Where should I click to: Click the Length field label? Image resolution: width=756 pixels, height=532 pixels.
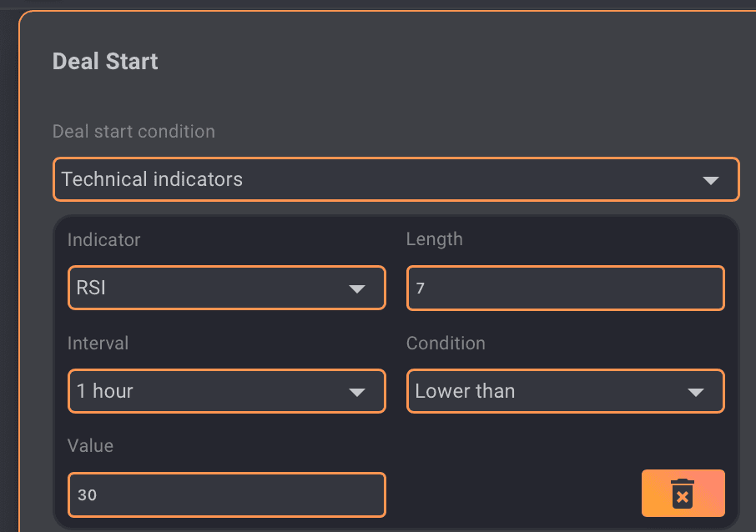[x=434, y=239]
